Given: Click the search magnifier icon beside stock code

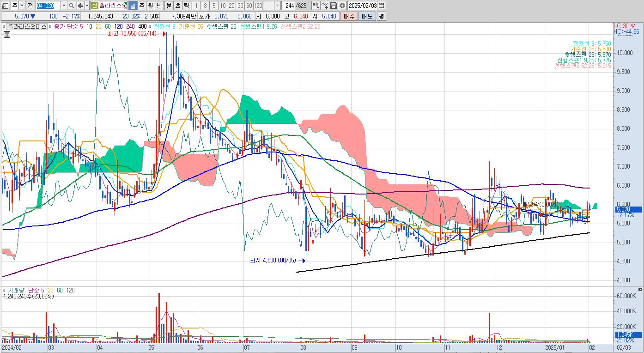Looking at the screenshot, I should (x=72, y=6).
